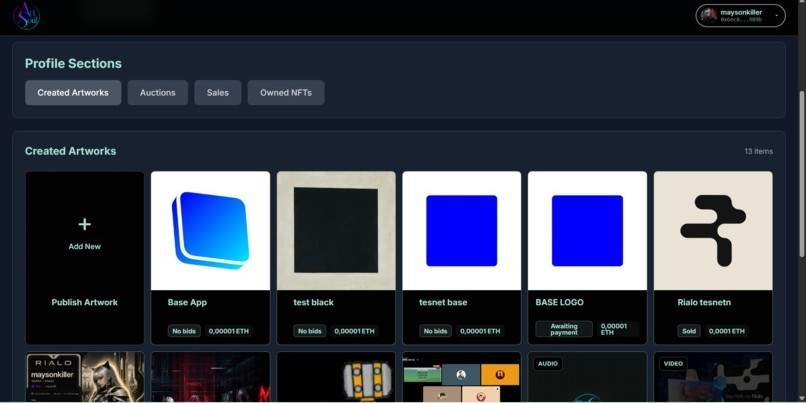Image resolution: width=806 pixels, height=403 pixels.
Task: Click the VIDEO badge on artwork card
Action: click(x=673, y=363)
